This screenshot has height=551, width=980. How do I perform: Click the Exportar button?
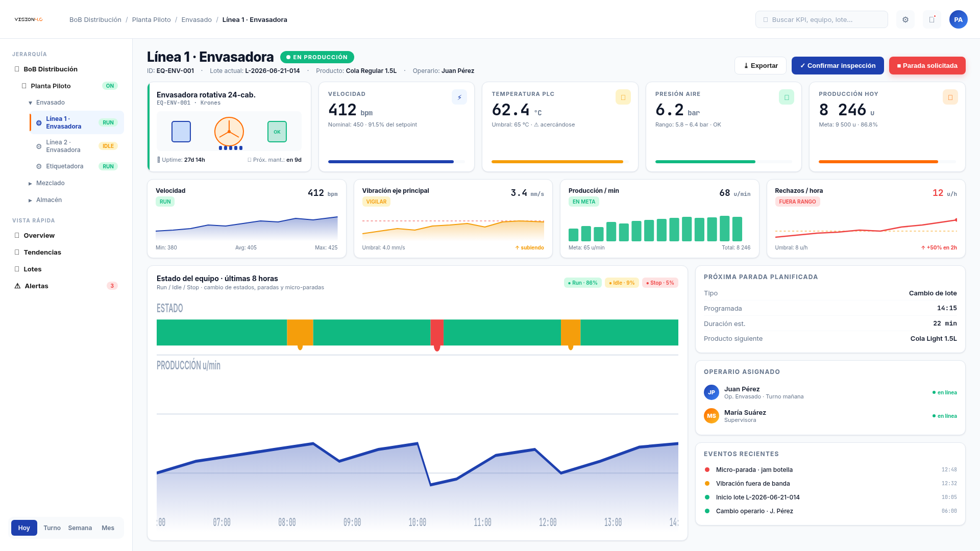pos(761,65)
